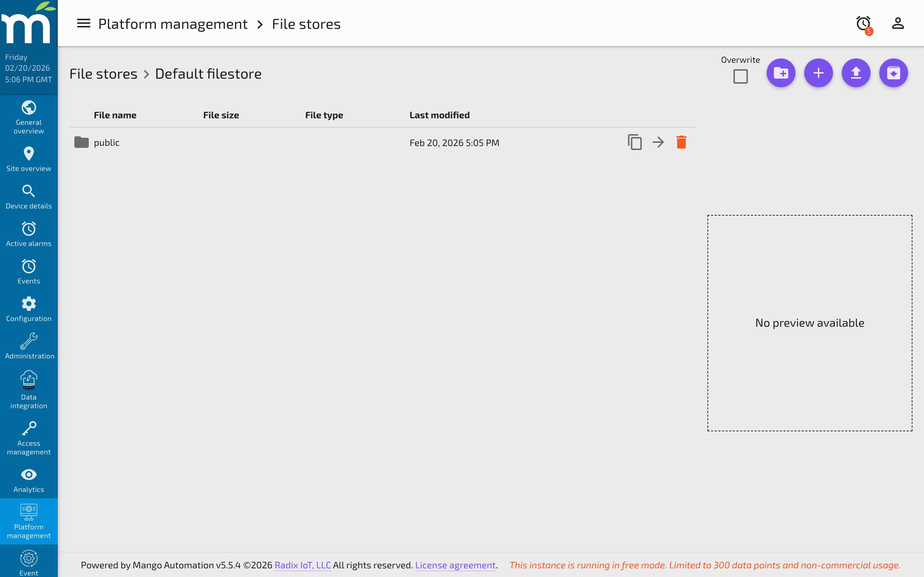
Task: Upload a file using the upload icon
Action: [856, 73]
